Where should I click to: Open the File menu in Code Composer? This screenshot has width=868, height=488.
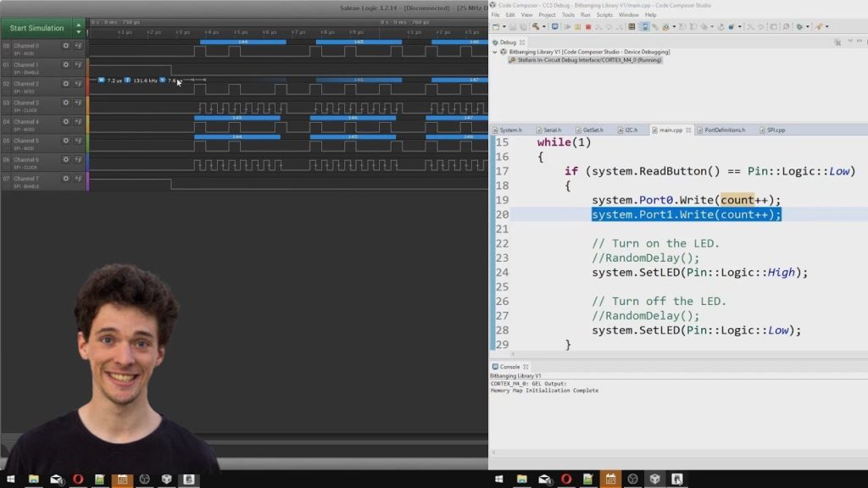[x=495, y=15]
